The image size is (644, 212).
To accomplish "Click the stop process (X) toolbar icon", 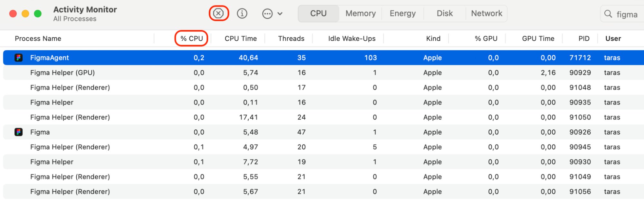I will pos(218,14).
